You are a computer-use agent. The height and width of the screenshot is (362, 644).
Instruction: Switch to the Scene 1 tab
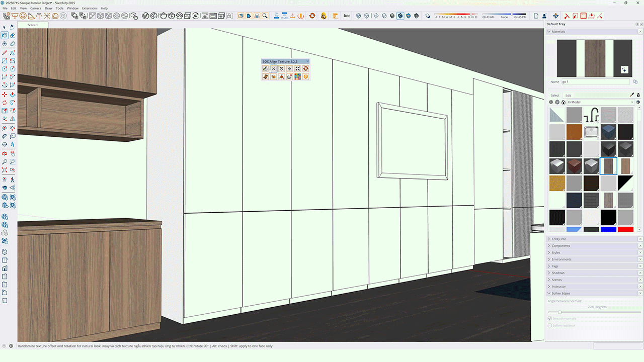33,25
